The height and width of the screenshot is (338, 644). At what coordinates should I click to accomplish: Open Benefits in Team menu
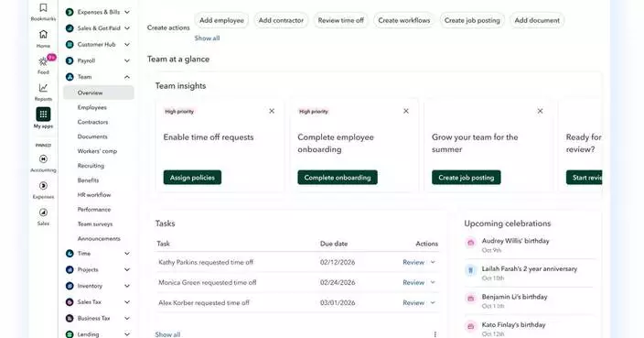89,180
